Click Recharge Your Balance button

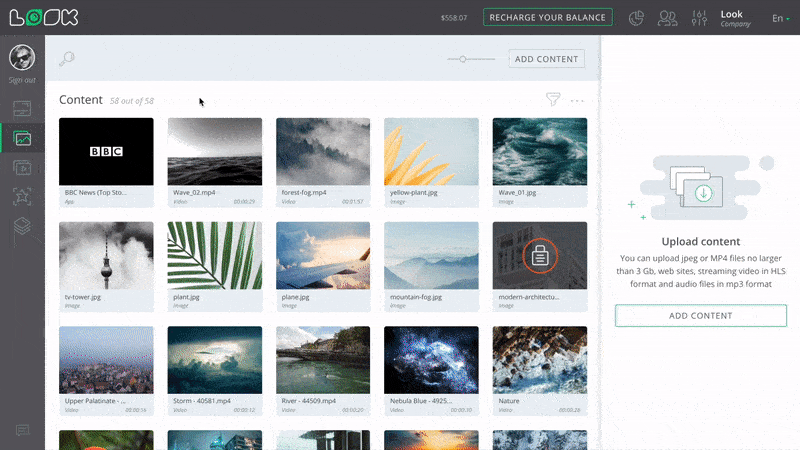point(548,17)
